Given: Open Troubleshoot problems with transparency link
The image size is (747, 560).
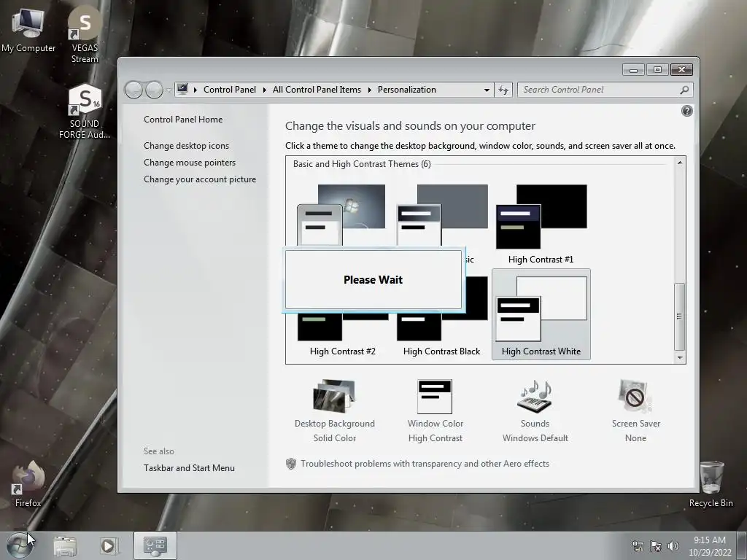Looking at the screenshot, I should pos(425,464).
